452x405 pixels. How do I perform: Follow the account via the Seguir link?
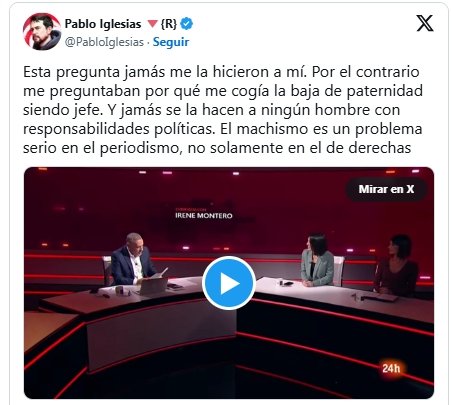[171, 42]
